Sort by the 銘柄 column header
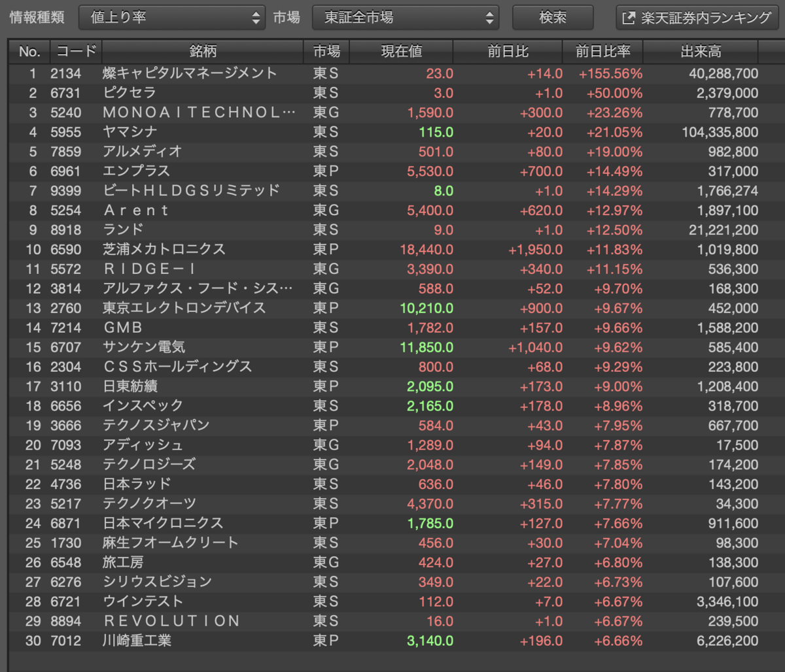This screenshot has width=785, height=672. coord(203,52)
